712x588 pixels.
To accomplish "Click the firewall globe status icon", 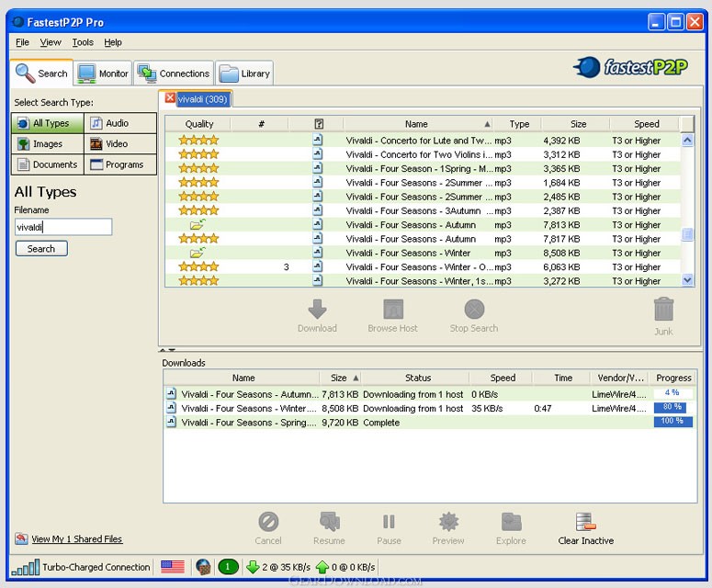I will (203, 567).
